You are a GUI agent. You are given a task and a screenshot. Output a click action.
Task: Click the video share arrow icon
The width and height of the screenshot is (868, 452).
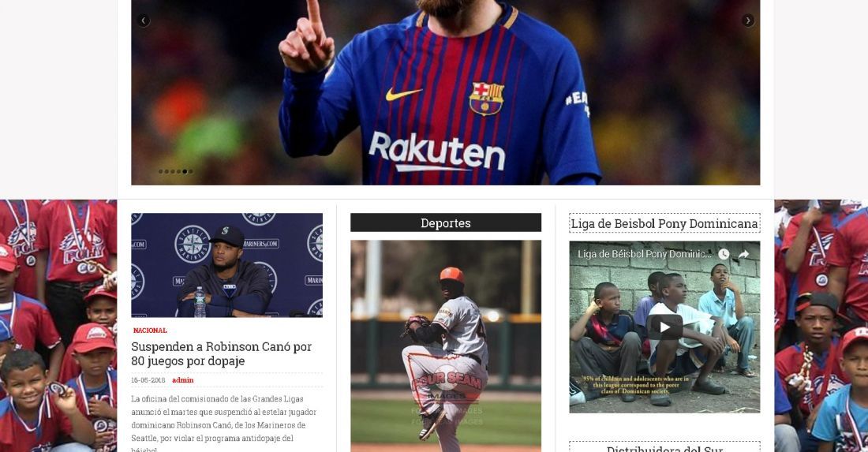(x=743, y=254)
